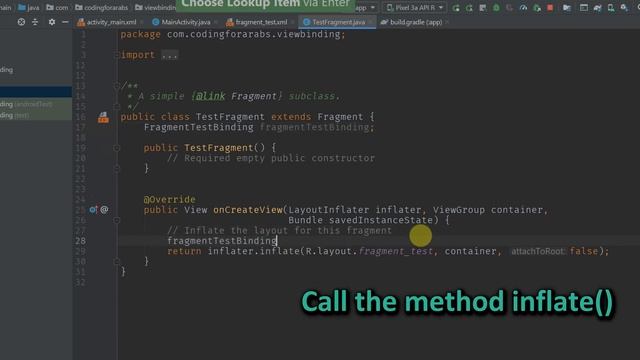Collapse the onCreateView fold marker at line 26
Screen dimensions: 640x360
(x=117, y=220)
